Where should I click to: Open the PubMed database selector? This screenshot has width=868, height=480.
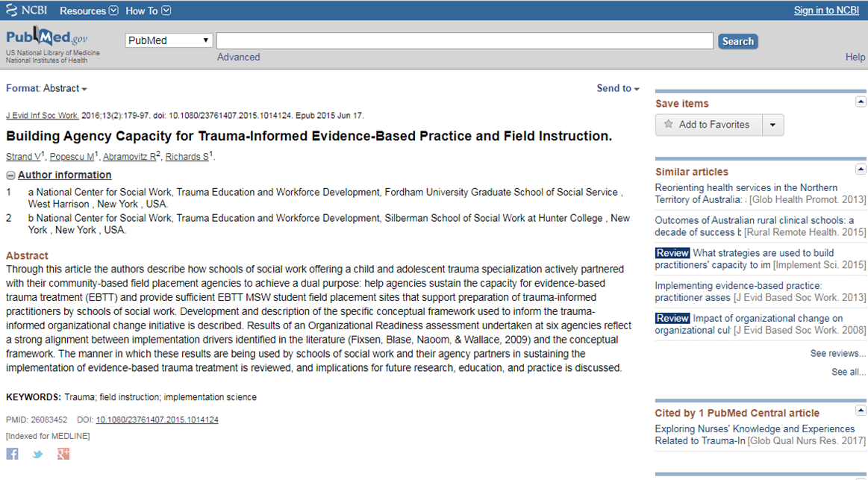coord(169,40)
